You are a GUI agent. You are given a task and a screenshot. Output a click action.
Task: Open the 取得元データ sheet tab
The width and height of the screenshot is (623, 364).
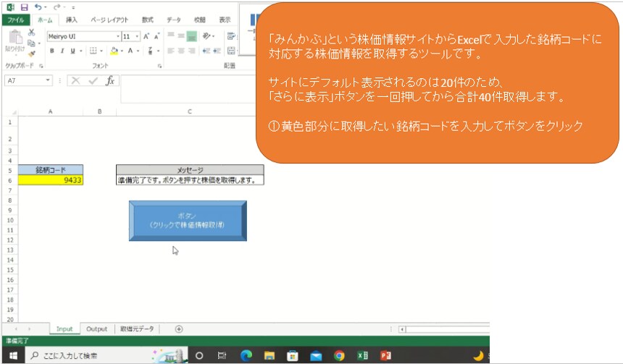click(137, 329)
